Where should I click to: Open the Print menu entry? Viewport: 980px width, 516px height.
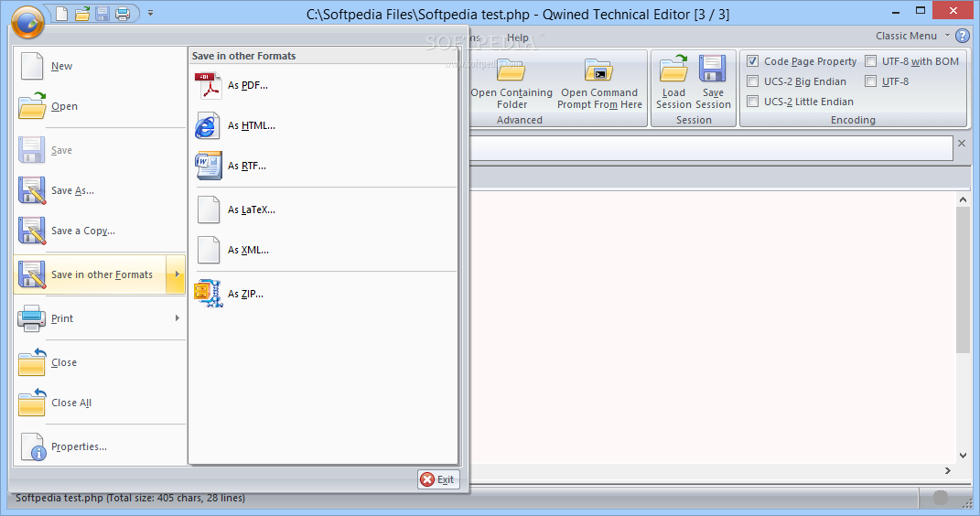pos(100,318)
